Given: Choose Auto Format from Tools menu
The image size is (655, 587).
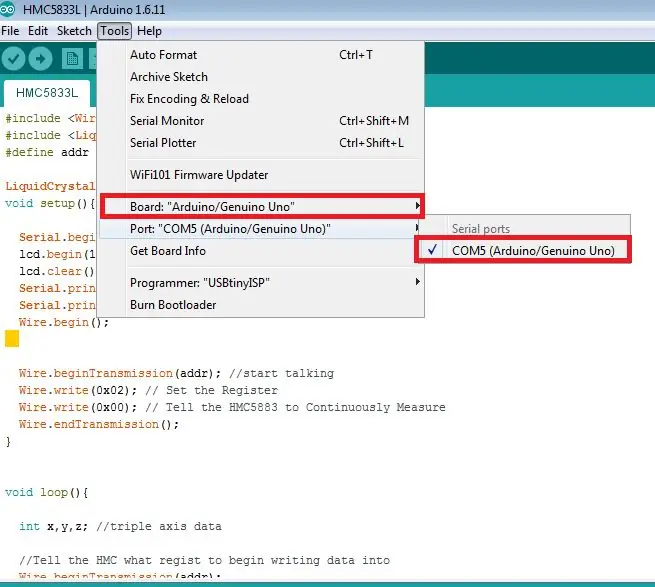Looking at the screenshot, I should click(x=261, y=55).
